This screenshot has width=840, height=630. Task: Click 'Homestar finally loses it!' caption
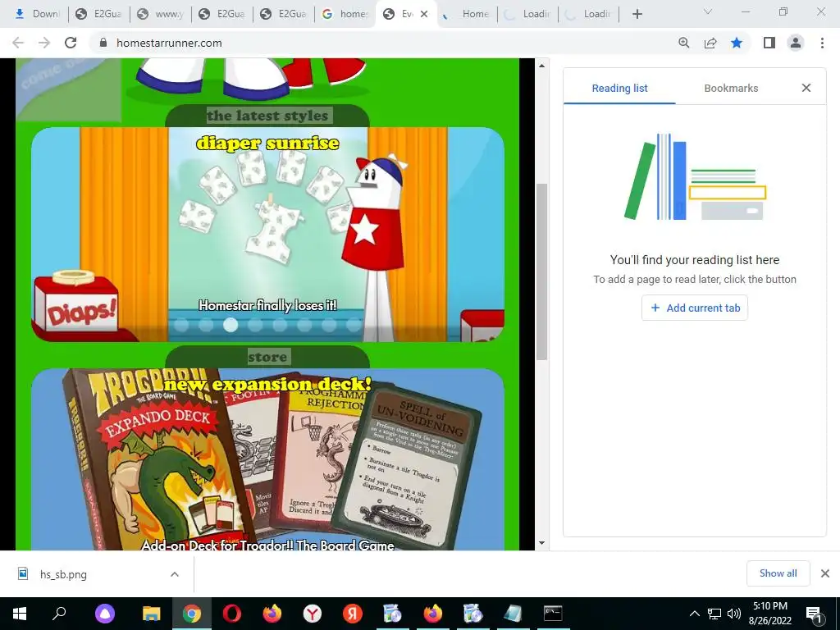267,305
